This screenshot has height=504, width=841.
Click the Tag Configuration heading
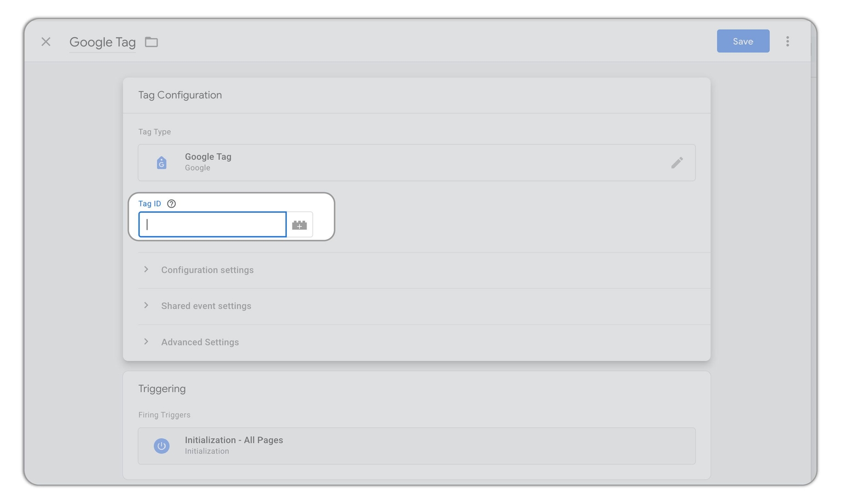click(x=180, y=95)
